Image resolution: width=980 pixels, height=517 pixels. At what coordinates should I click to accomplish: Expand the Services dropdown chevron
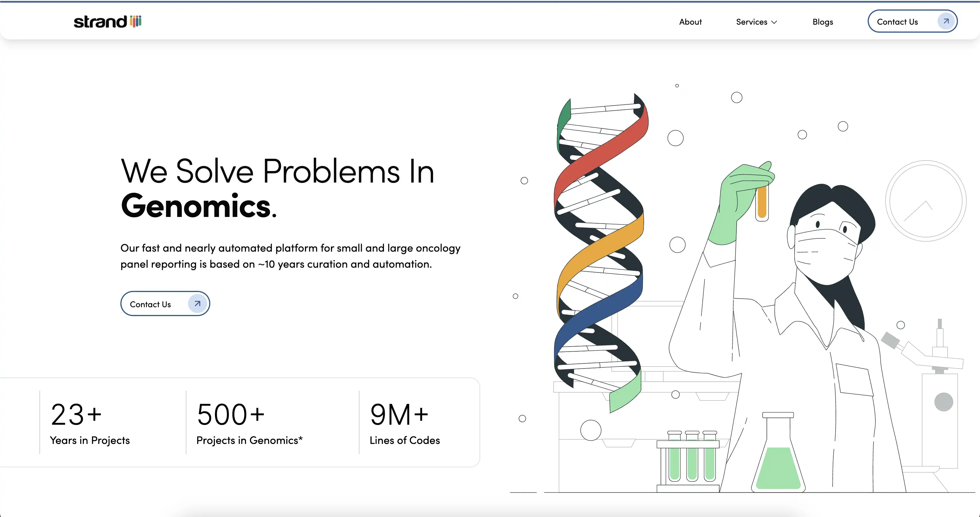(774, 22)
